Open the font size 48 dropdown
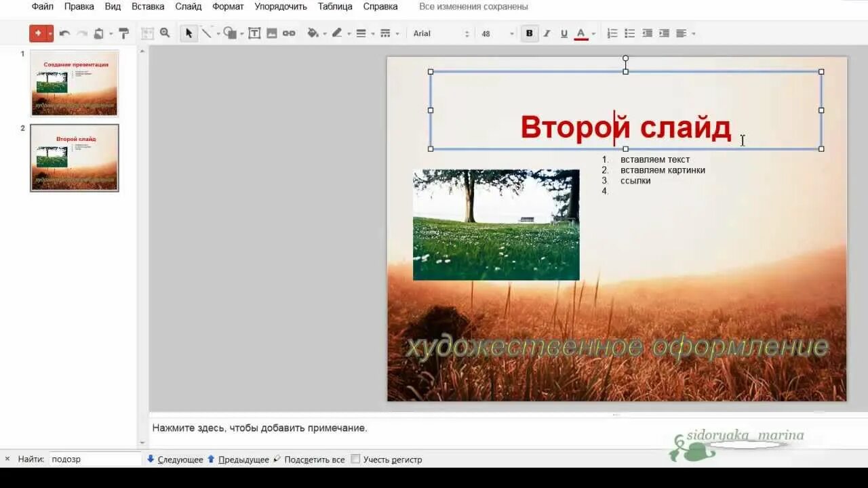Viewport: 868px width, 488px height. [x=498, y=33]
